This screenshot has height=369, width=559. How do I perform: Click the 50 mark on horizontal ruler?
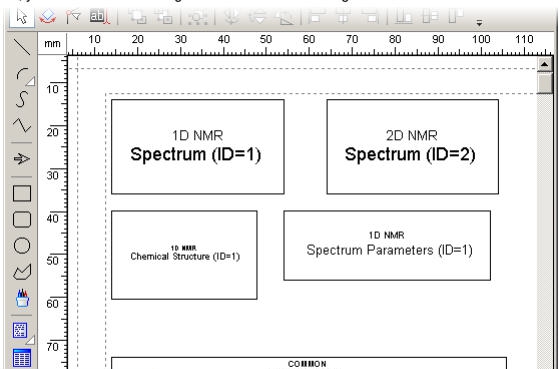click(x=266, y=39)
